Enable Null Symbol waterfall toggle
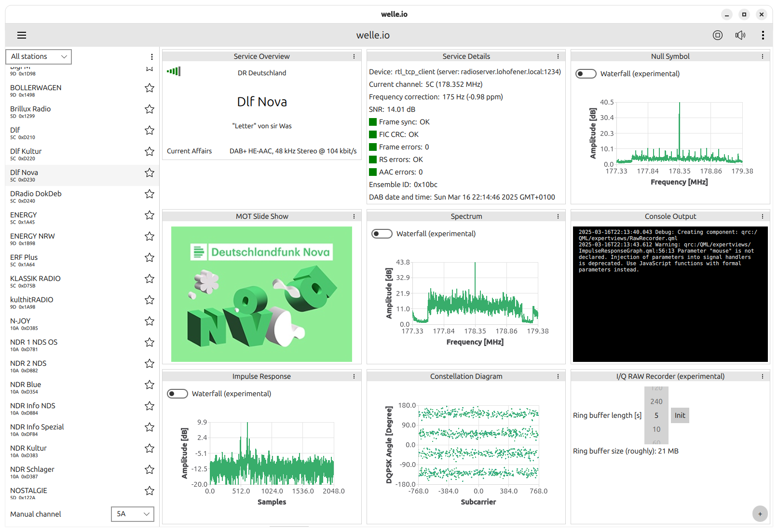Image resolution: width=778 pixels, height=532 pixels. tap(586, 74)
